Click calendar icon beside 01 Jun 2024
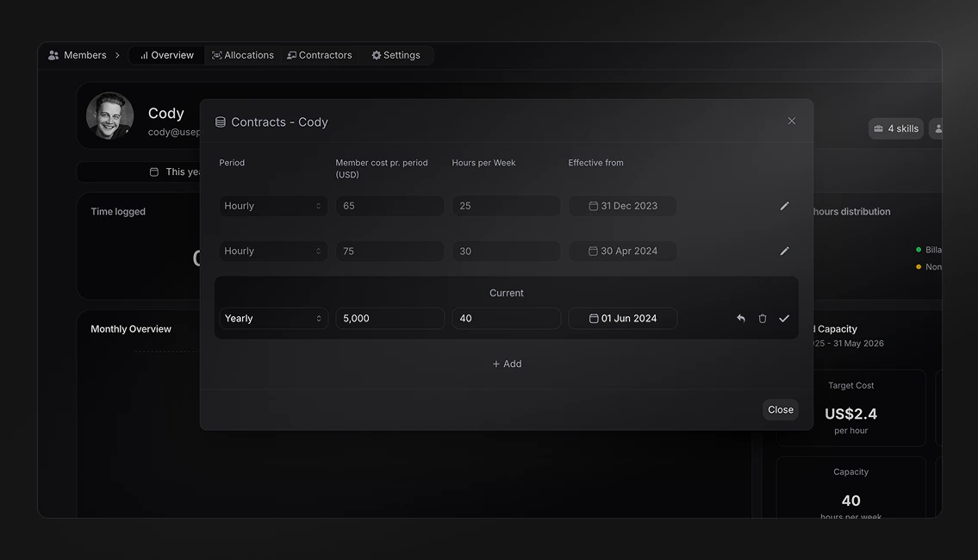Viewport: 978px width, 560px height. click(594, 318)
